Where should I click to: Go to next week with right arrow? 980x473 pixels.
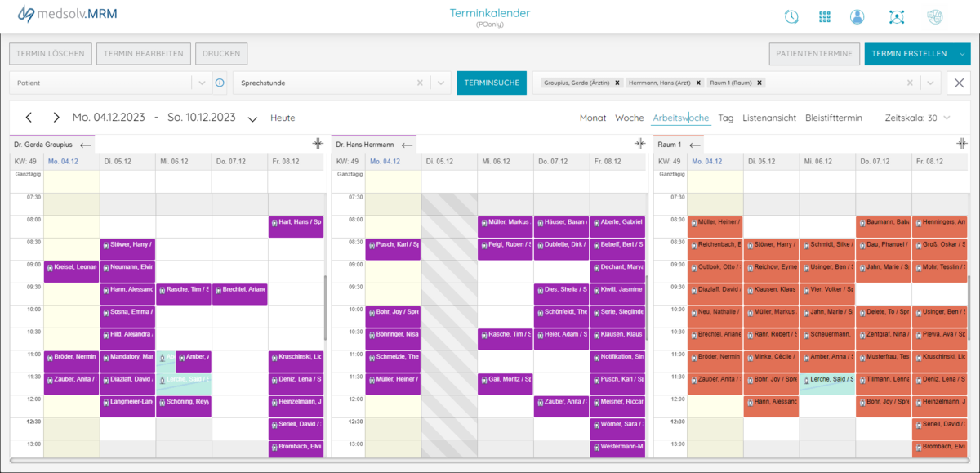pyautogui.click(x=56, y=118)
